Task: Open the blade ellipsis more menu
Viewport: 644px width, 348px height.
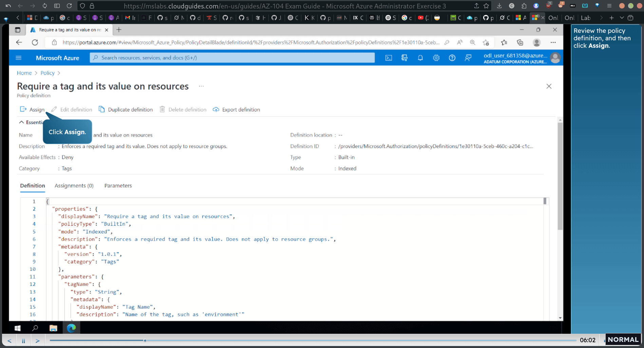Action: pos(201,86)
